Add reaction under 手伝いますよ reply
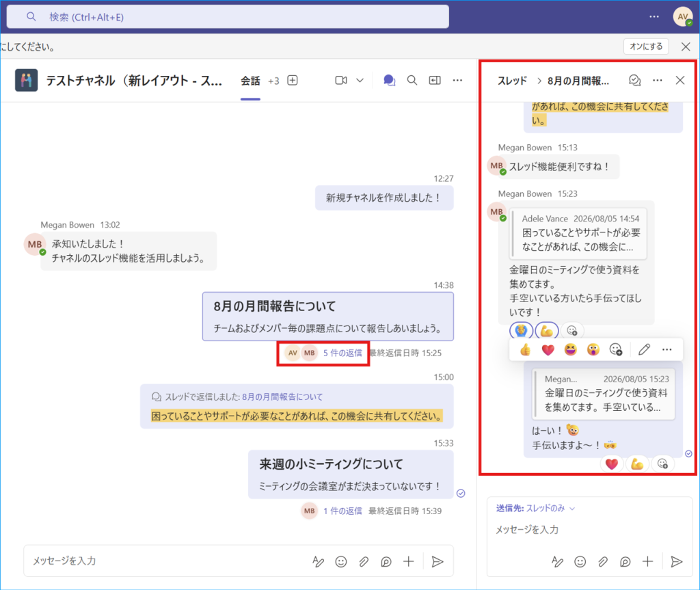This screenshot has height=590, width=700. coord(662,464)
